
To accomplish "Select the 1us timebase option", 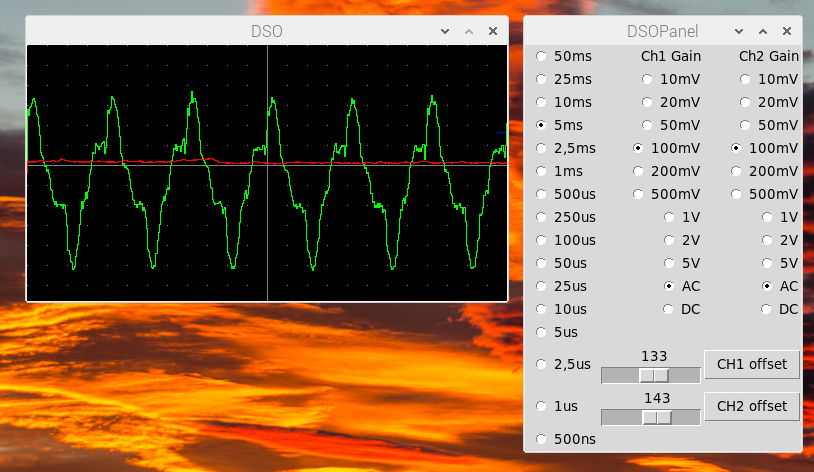I will pos(557,406).
